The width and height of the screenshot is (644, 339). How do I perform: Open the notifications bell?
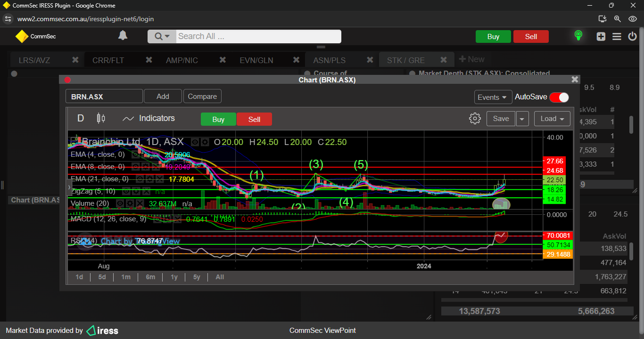(x=123, y=36)
